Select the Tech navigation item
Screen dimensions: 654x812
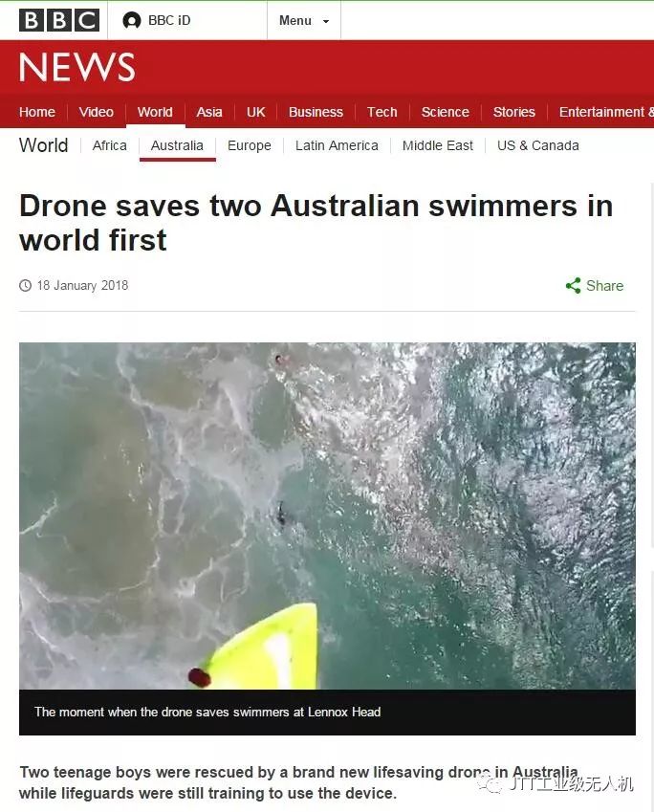pos(382,112)
